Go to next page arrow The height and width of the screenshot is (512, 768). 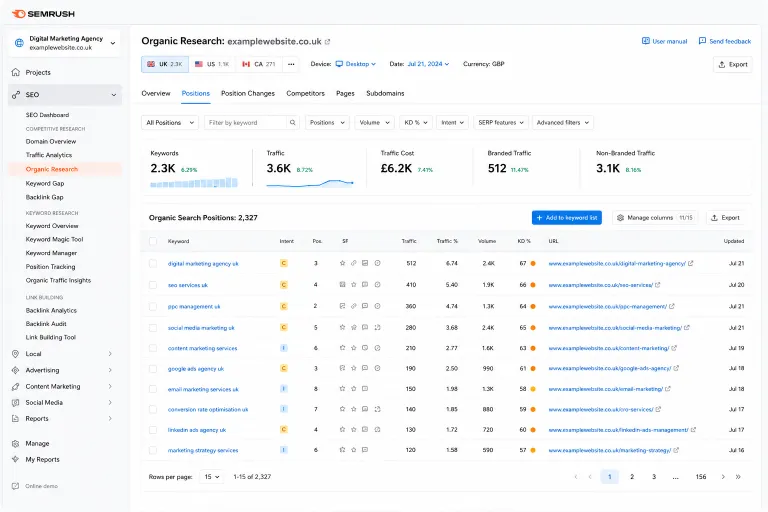(x=723, y=477)
